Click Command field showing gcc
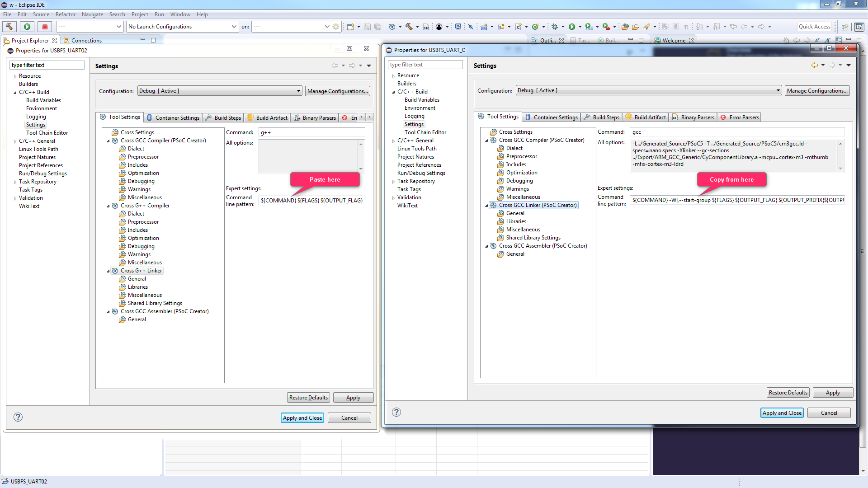Image resolution: width=868 pixels, height=488 pixels. pyautogui.click(x=737, y=132)
